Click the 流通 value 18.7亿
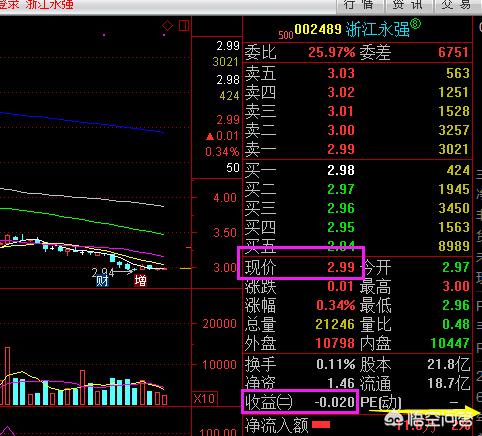 [x=449, y=383]
